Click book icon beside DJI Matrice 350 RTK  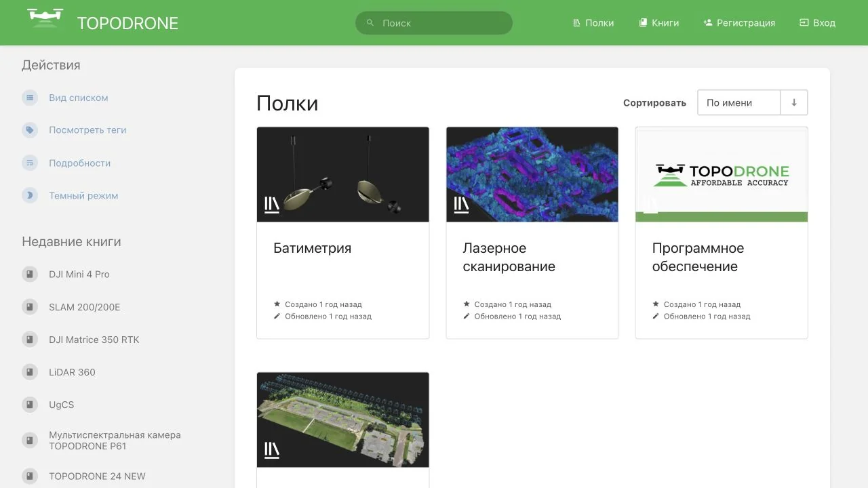pos(30,340)
